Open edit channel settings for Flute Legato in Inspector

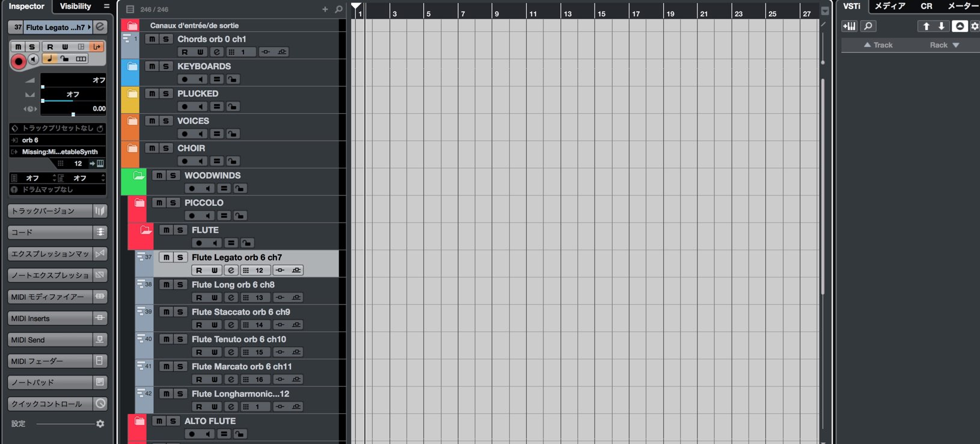coord(100,27)
